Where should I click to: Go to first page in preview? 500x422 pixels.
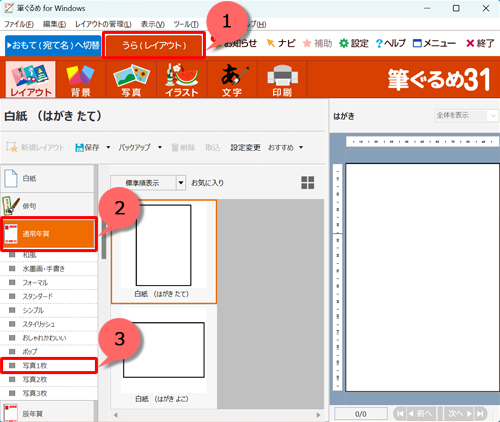pos(400,414)
